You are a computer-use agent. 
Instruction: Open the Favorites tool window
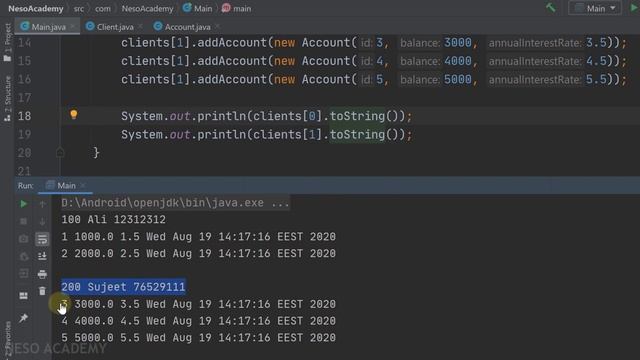point(7,340)
